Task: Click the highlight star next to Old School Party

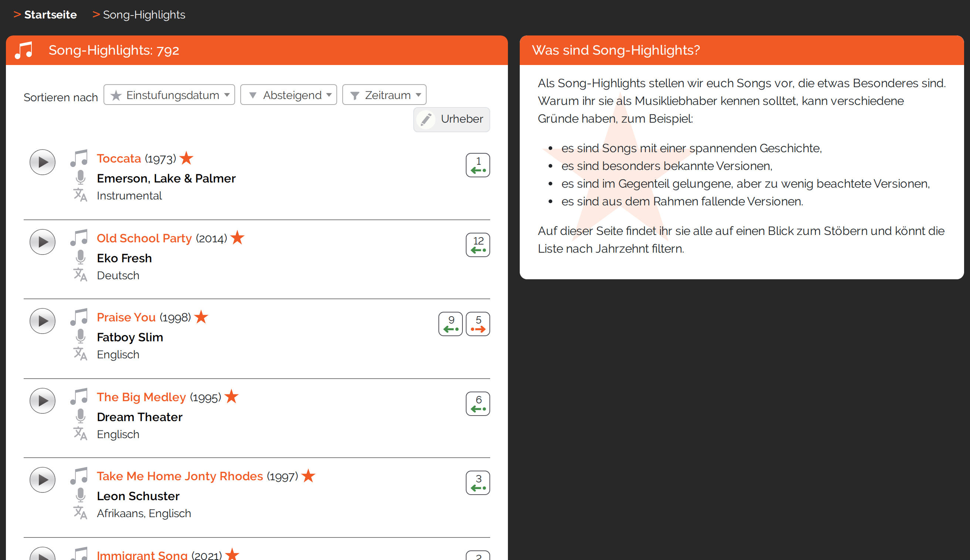Action: pos(237,237)
